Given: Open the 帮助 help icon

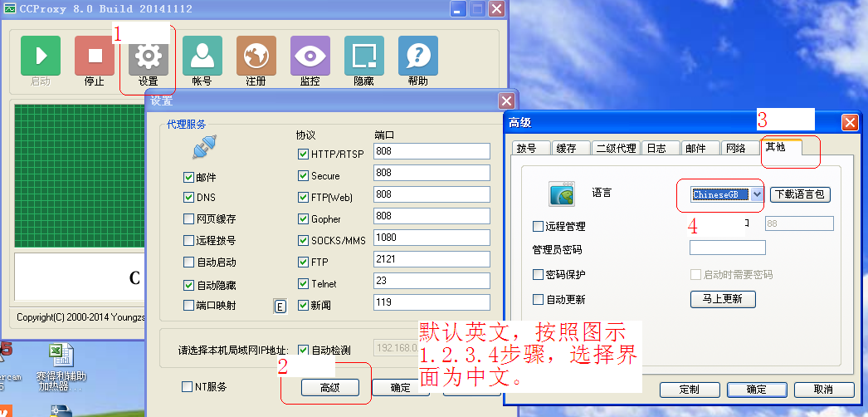Looking at the screenshot, I should point(418,56).
